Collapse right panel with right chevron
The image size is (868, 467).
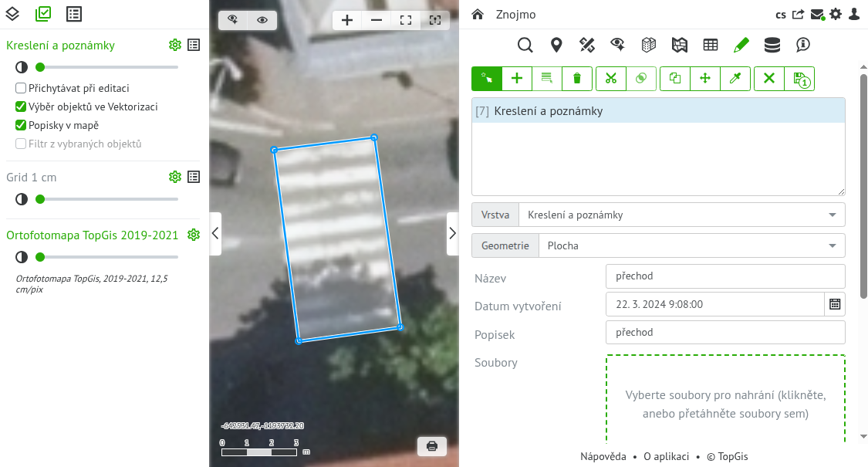tap(452, 233)
